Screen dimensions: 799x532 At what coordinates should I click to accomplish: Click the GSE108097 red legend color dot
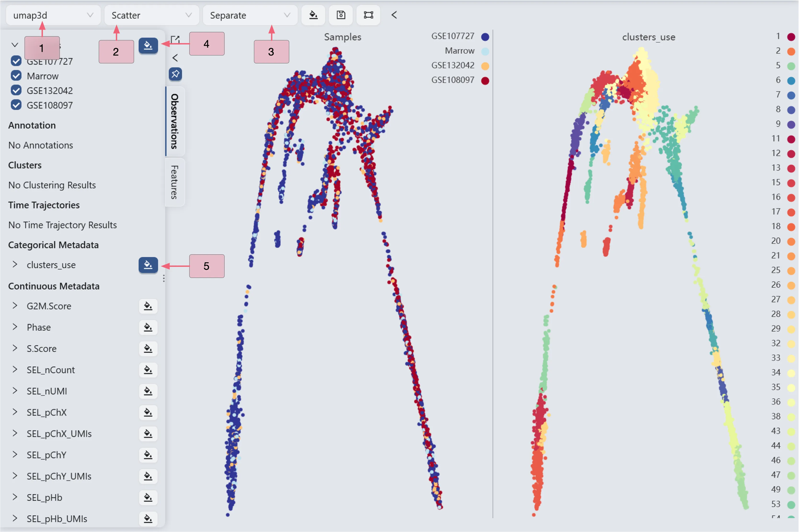click(x=485, y=80)
